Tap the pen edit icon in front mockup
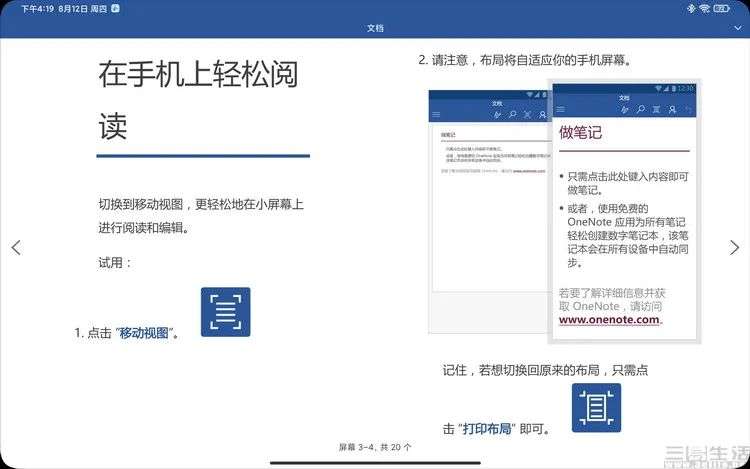This screenshot has height=469, width=750. (x=625, y=109)
